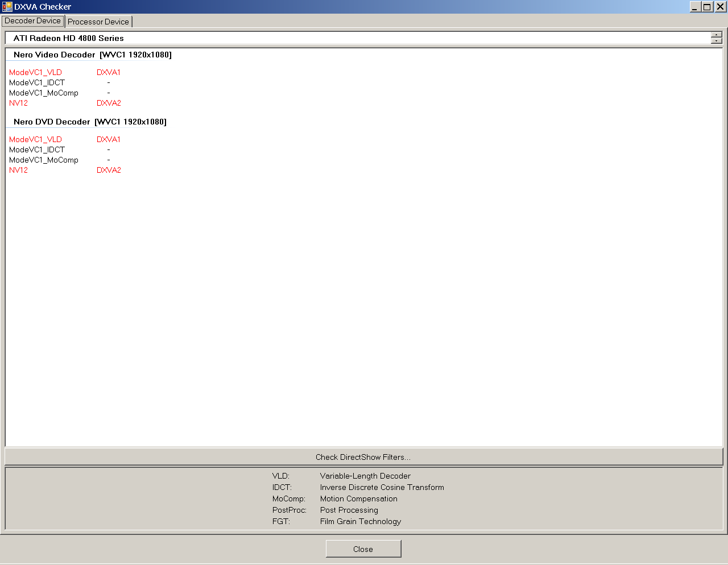The image size is (728, 565).
Task: Switch to the Decoder Device tab
Action: pos(32,21)
